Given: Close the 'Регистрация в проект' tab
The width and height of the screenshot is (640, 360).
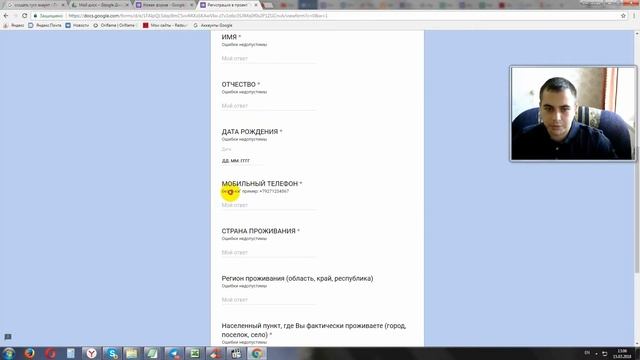Looking at the screenshot, I should [256, 5].
